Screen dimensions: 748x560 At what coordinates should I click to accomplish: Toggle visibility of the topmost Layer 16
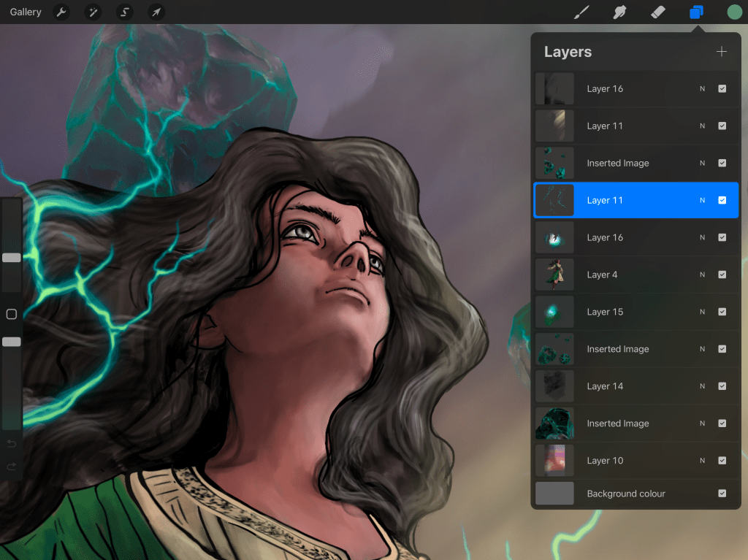(x=722, y=88)
